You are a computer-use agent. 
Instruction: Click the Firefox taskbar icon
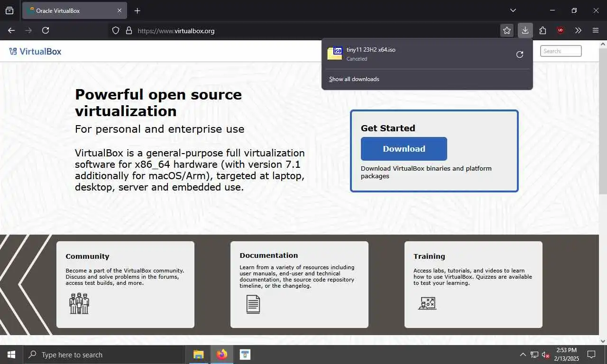221,355
